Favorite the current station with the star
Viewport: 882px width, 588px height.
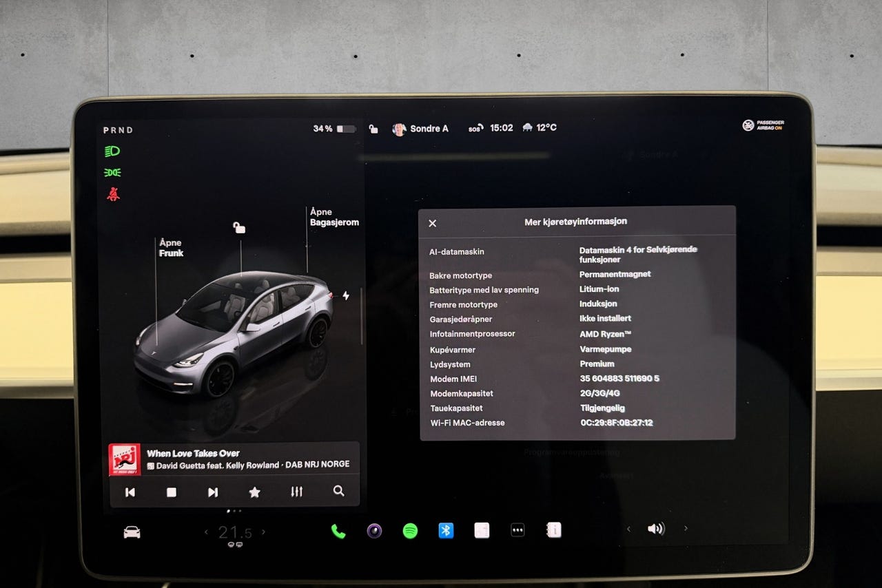(254, 492)
